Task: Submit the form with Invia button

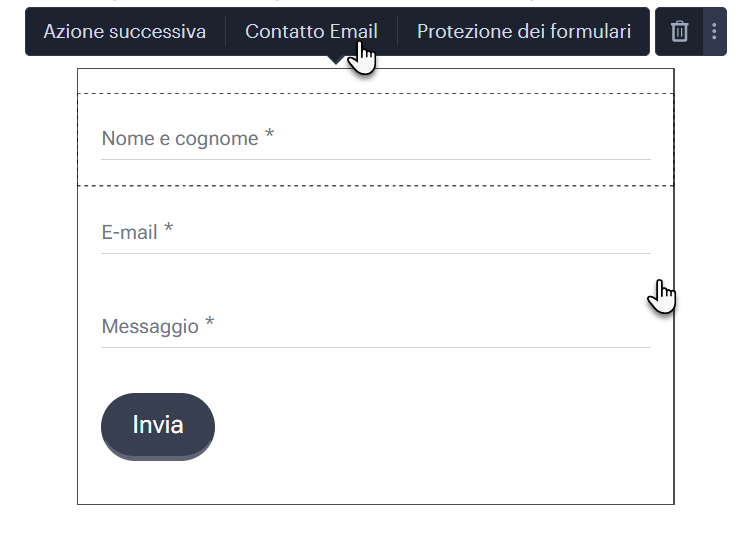Action: coord(158,426)
